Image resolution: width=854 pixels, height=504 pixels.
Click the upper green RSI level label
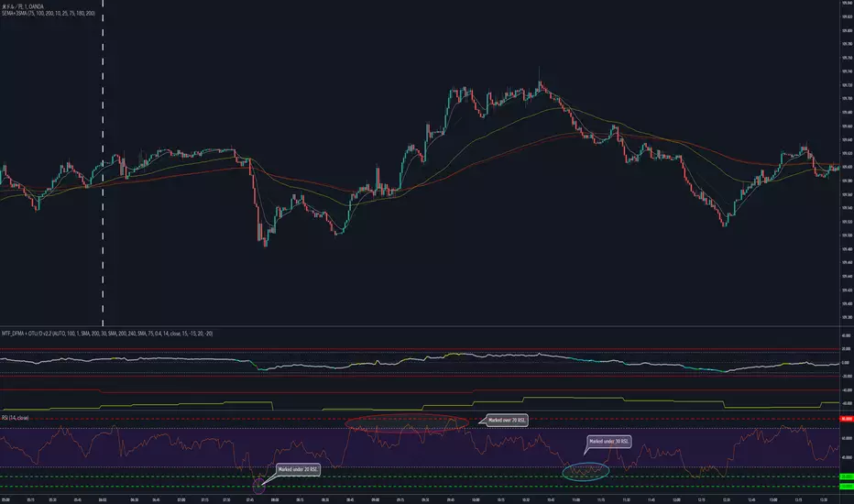coord(847,477)
